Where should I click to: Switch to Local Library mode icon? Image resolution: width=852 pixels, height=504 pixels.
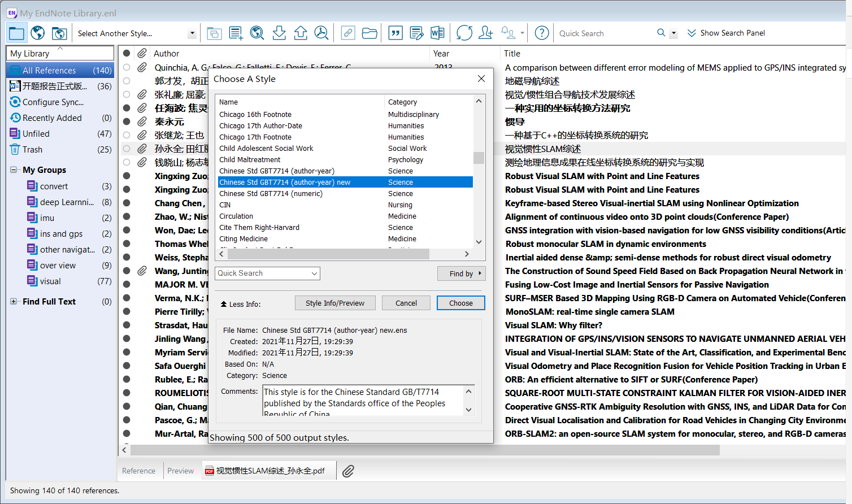click(x=16, y=33)
